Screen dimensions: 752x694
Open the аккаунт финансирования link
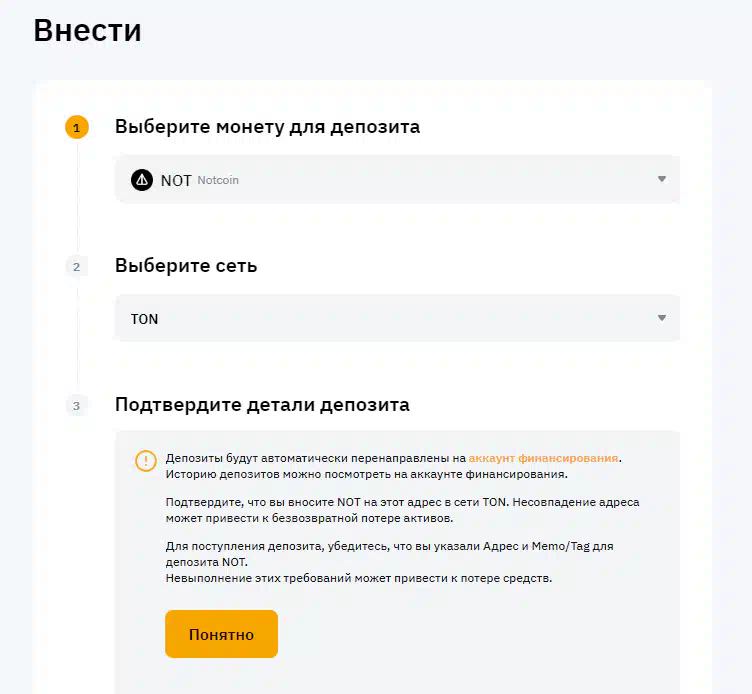coord(543,458)
